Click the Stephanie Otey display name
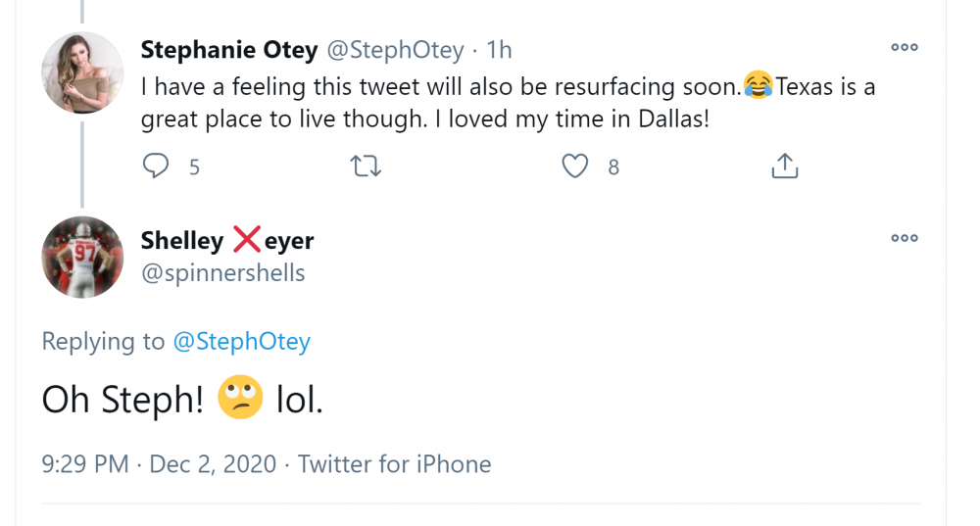Viewport: 980px width, 526px height. coord(229,50)
